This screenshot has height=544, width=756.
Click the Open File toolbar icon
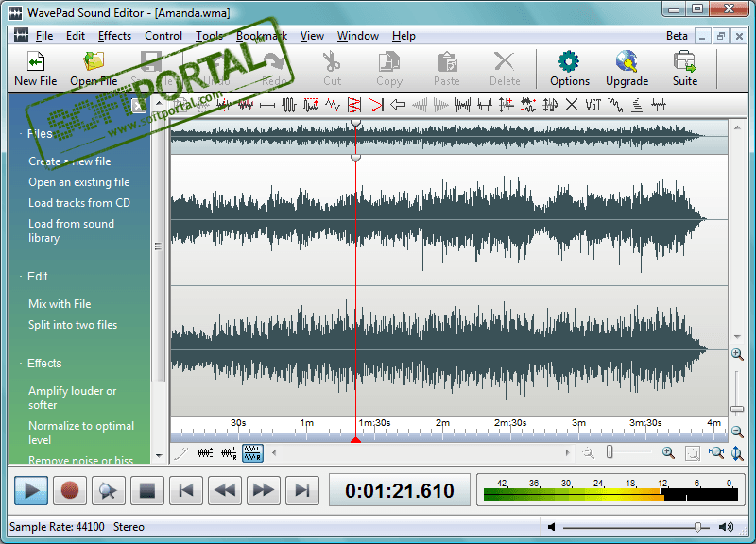(94, 61)
